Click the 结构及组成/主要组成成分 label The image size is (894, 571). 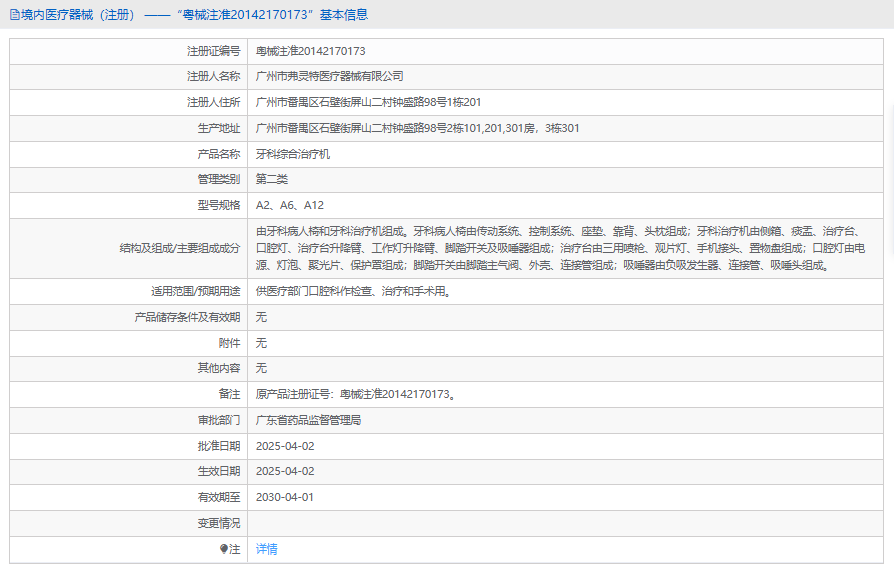(x=180, y=248)
